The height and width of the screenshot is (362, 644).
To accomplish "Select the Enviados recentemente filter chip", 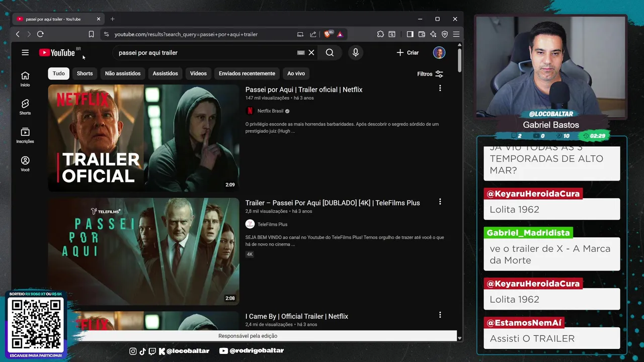I will tap(247, 73).
